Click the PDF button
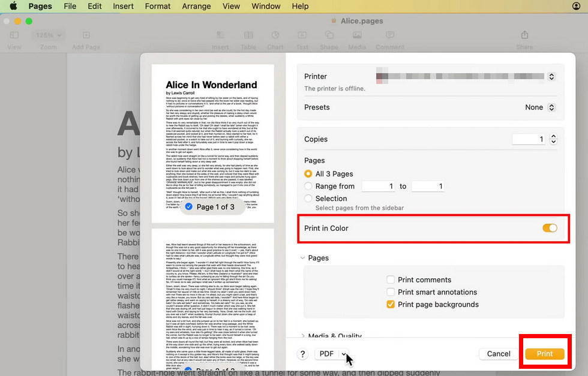 [328, 354]
